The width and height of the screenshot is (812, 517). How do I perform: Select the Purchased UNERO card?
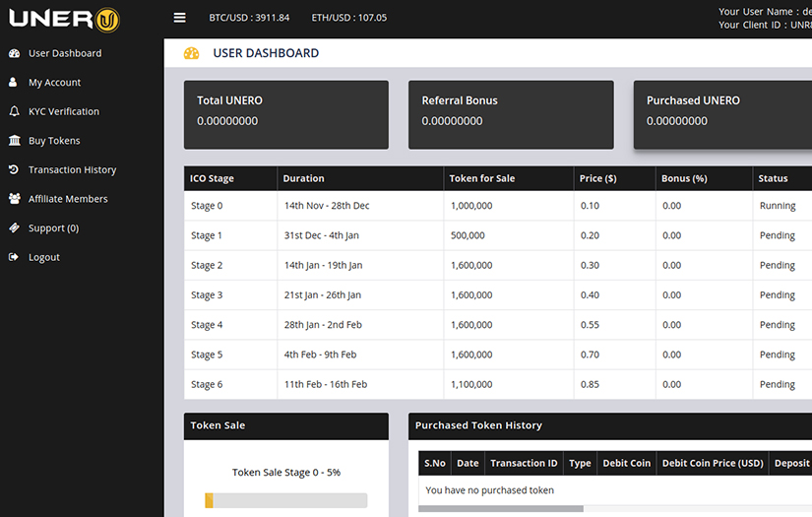723,114
